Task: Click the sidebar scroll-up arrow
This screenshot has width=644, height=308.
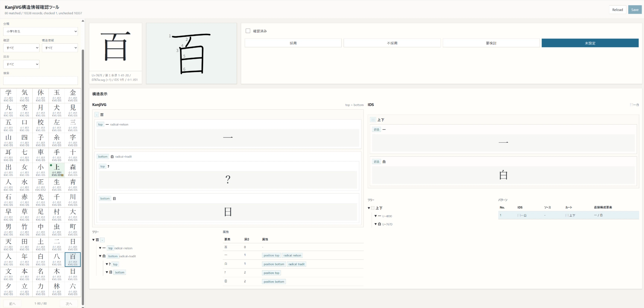Action: [x=83, y=21]
